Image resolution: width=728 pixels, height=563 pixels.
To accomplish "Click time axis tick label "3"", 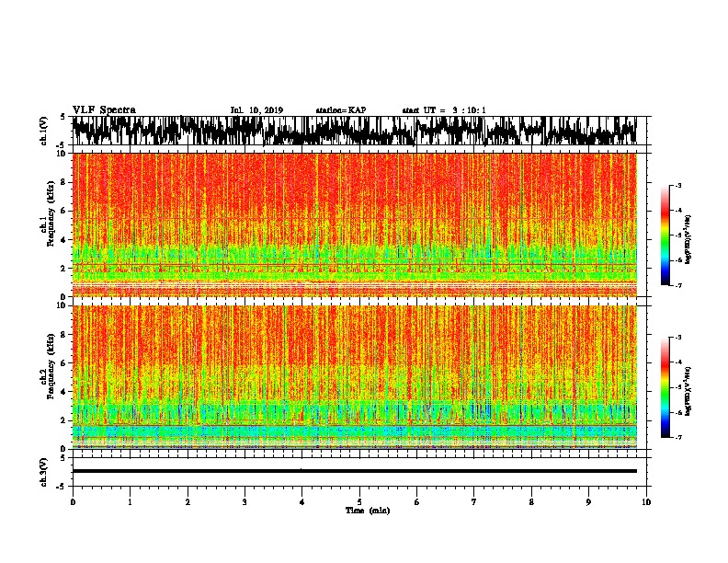I will point(245,502).
